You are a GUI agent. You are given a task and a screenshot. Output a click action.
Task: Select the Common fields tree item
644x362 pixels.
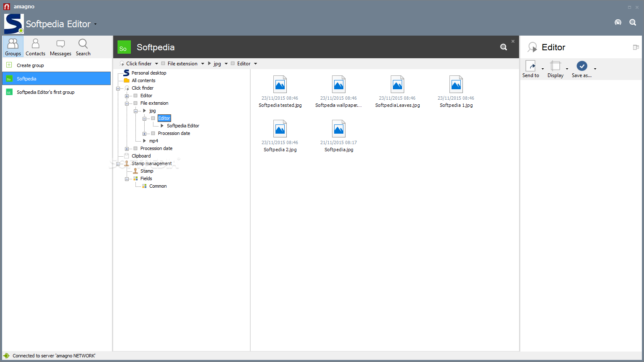click(x=158, y=186)
